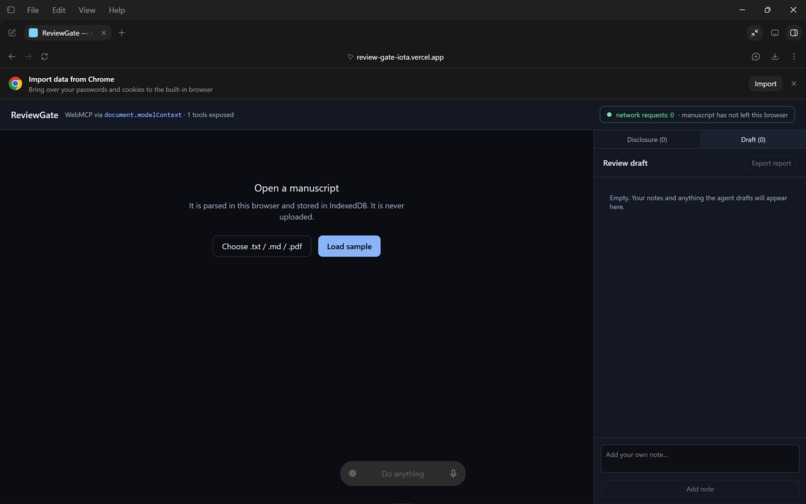Viewport: 806px width, 504px height.
Task: Click the chat bubble play icon
Action: pos(756,57)
